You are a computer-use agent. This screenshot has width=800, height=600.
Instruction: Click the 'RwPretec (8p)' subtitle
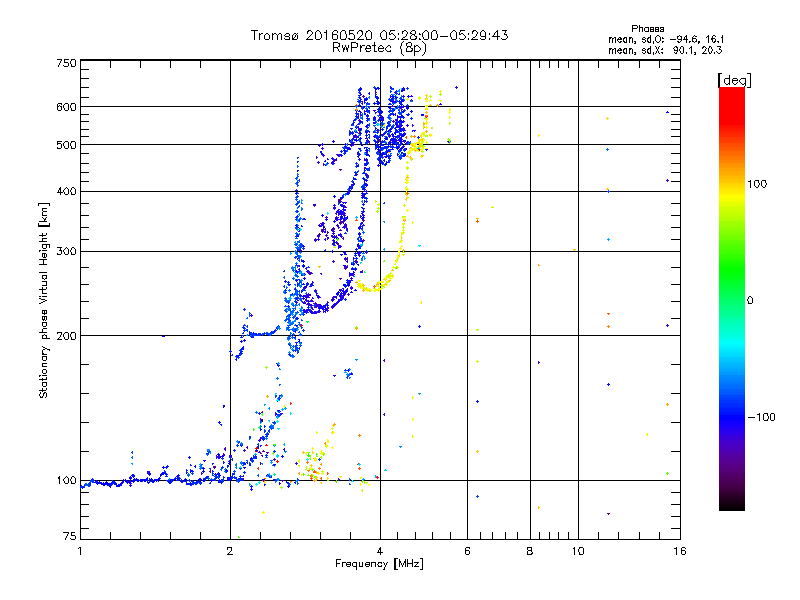379,48
